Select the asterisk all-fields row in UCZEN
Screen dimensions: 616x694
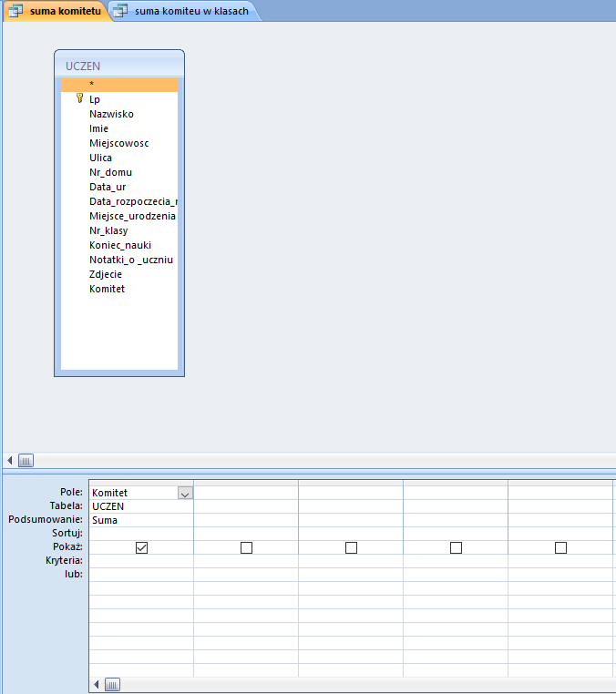pyautogui.click(x=118, y=85)
